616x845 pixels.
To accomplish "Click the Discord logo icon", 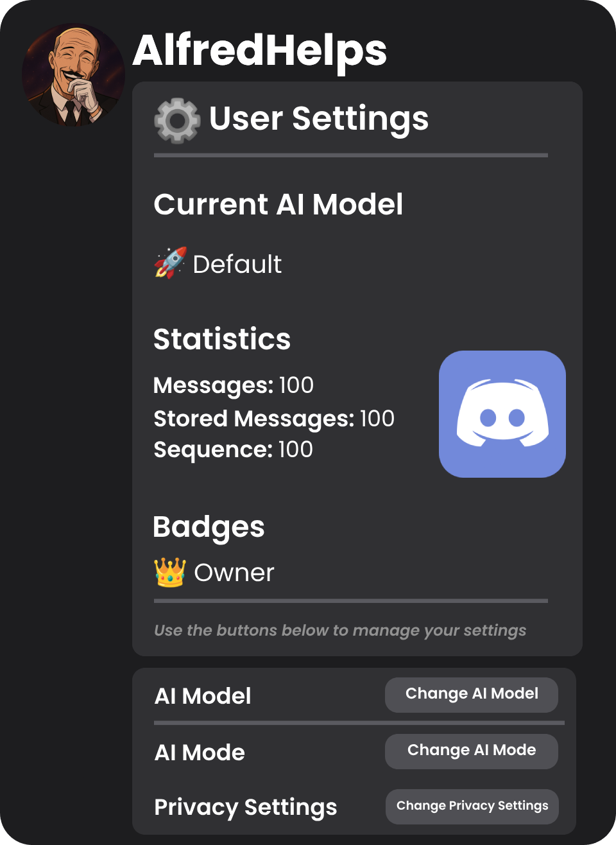I will 502,414.
